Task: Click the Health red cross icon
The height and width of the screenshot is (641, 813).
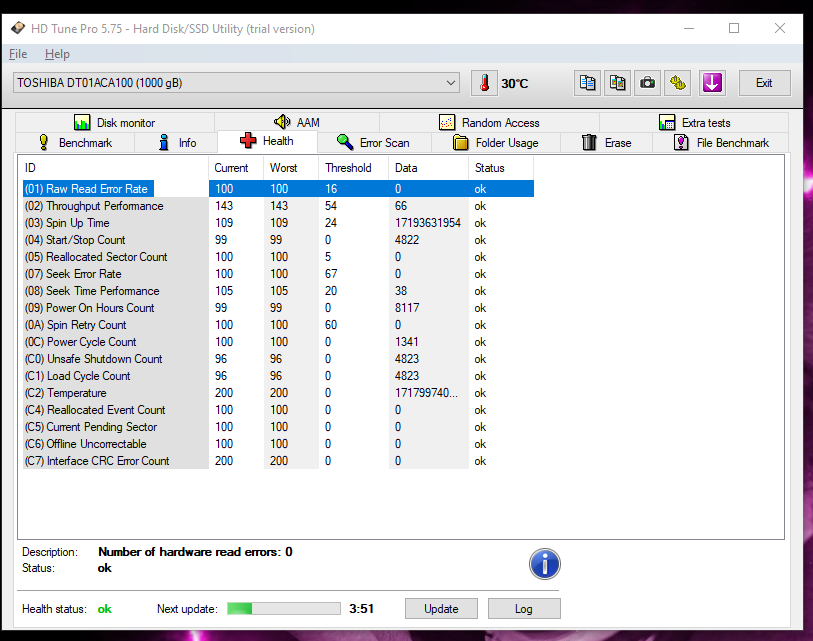Action: 248,140
